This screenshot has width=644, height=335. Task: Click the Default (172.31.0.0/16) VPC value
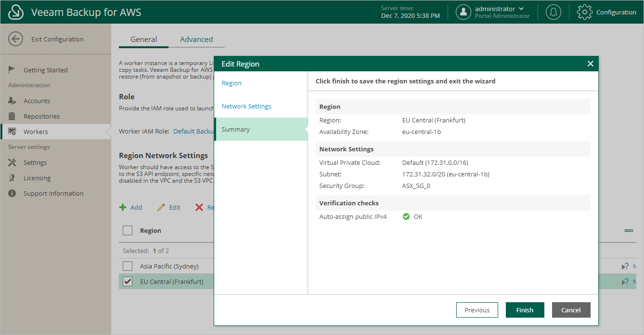point(435,162)
